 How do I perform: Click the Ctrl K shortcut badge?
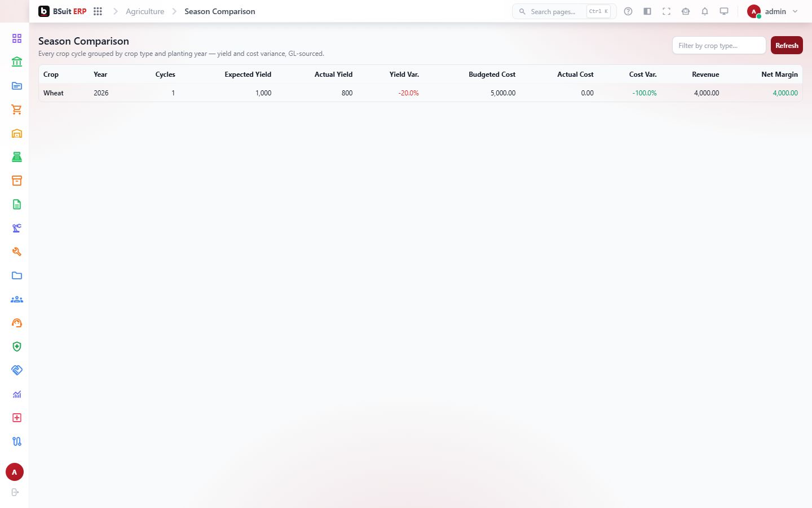pos(598,11)
